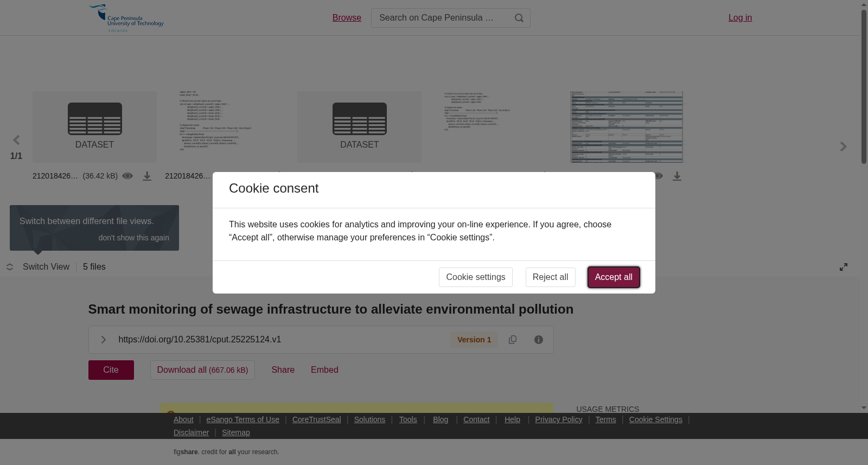Image resolution: width=868 pixels, height=465 pixels.
Task: Go to previous file carousel arrow
Action: point(16,141)
